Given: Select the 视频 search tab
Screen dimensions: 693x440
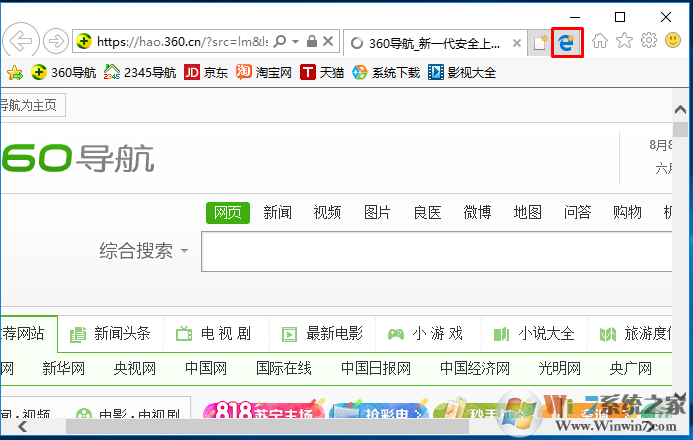Looking at the screenshot, I should (x=327, y=212).
